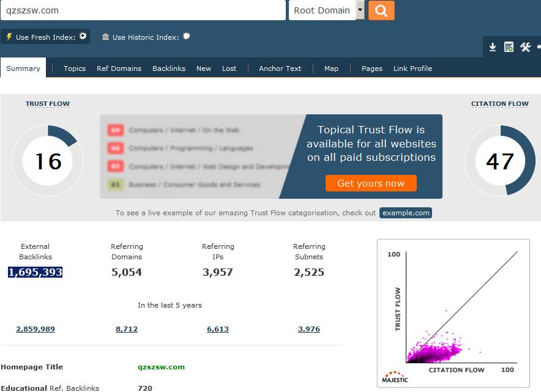Switch to the Anchor Text tab
541x392 pixels.
[280, 68]
